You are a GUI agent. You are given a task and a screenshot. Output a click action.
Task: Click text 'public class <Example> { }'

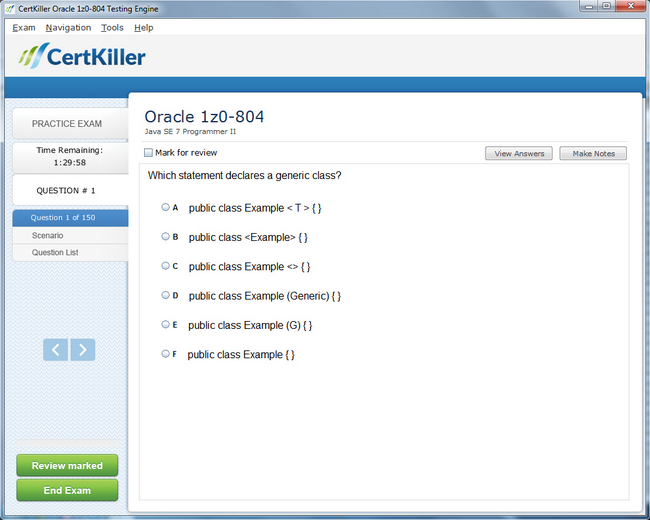coord(248,237)
